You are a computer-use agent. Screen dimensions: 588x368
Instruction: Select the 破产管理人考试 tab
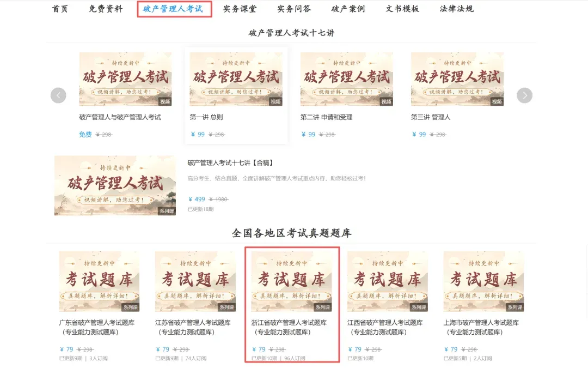(173, 9)
